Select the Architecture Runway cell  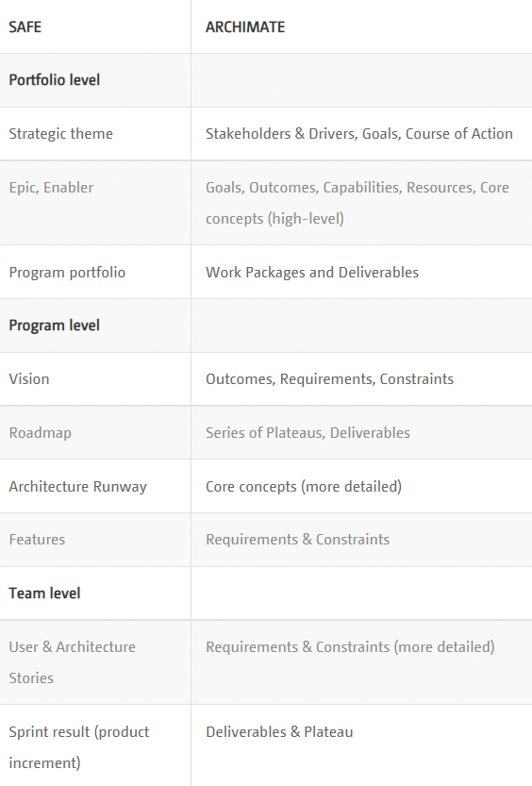click(95, 486)
